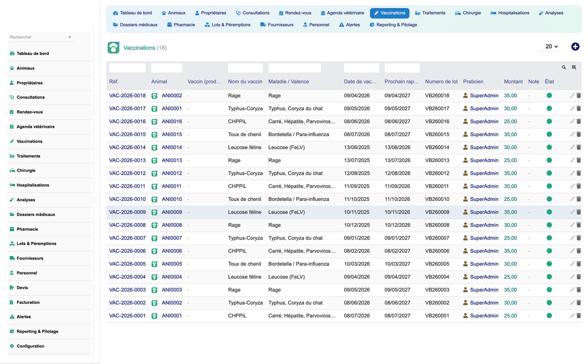Sort by Numero de lot column header
The width and height of the screenshot is (588, 364).
pos(441,82)
